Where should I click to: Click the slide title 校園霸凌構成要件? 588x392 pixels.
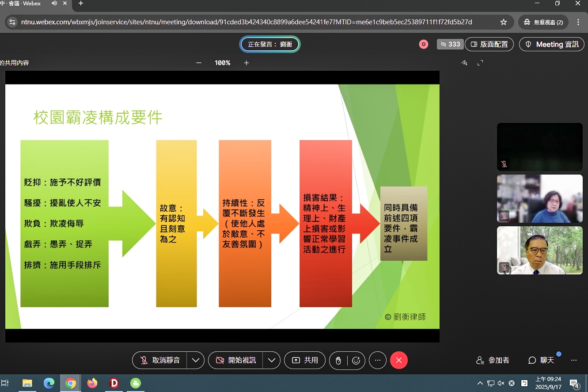98,117
